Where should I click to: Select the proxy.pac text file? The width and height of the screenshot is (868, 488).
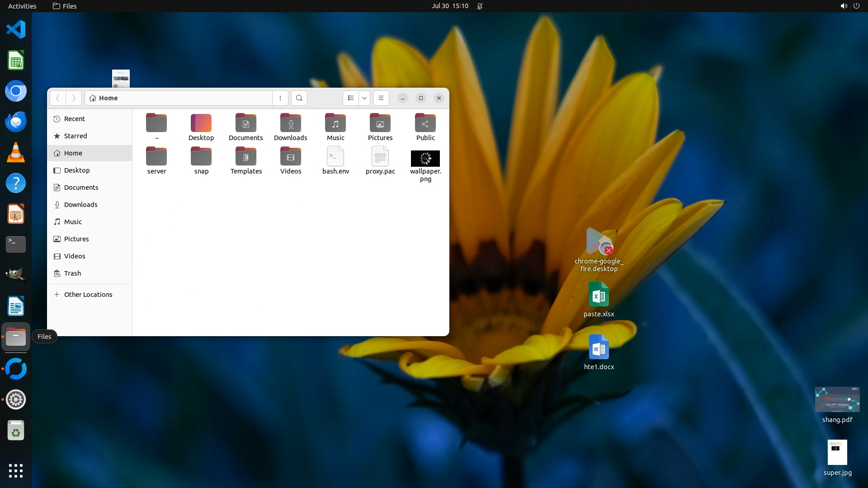pyautogui.click(x=380, y=157)
